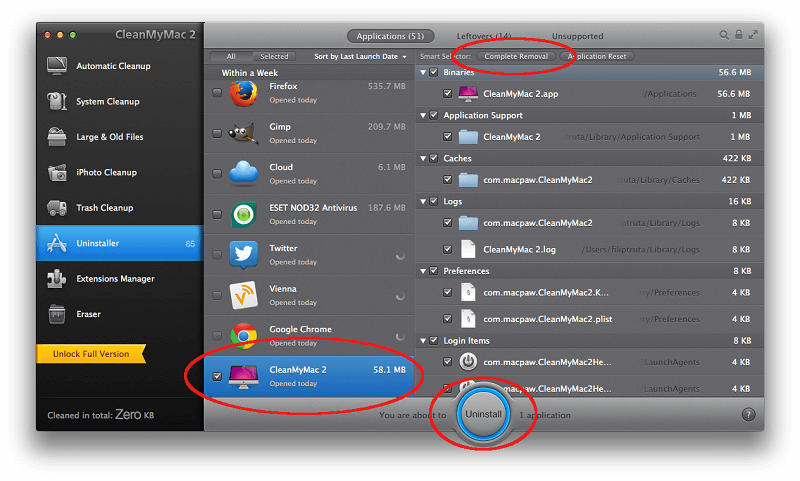
Task: Click the CleanMyMac 2.app binary icon
Action: pos(468,94)
